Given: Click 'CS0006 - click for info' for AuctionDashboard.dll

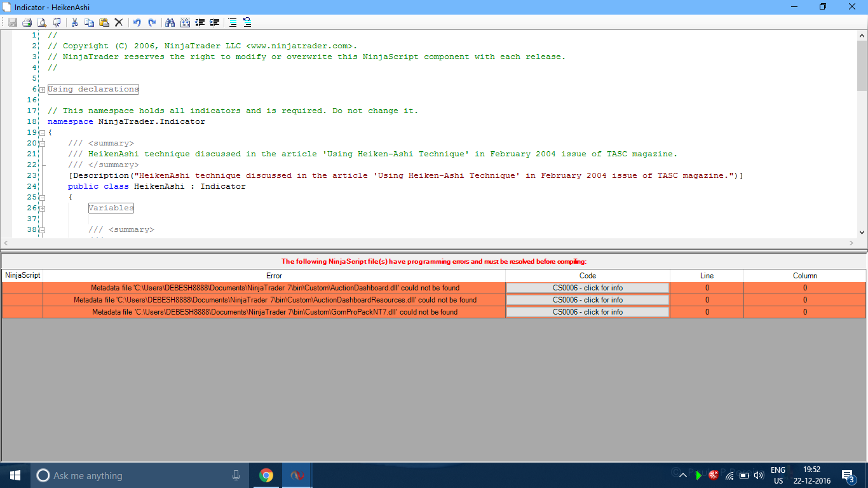Looking at the screenshot, I should tap(588, 288).
